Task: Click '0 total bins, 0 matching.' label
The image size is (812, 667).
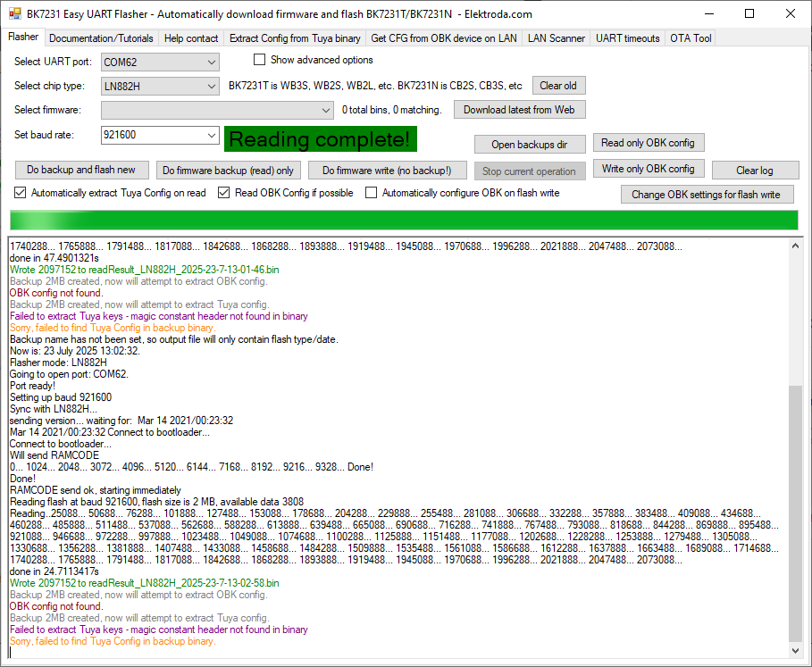Action: click(x=392, y=110)
